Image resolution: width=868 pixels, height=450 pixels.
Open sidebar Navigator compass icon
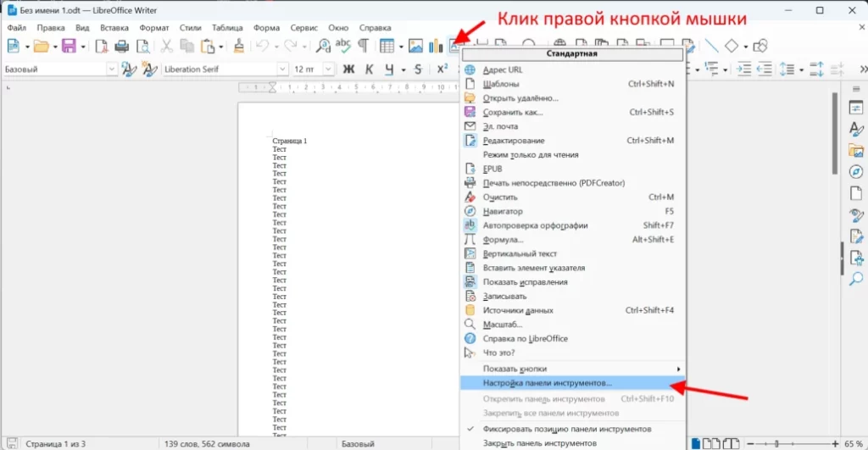tap(856, 172)
